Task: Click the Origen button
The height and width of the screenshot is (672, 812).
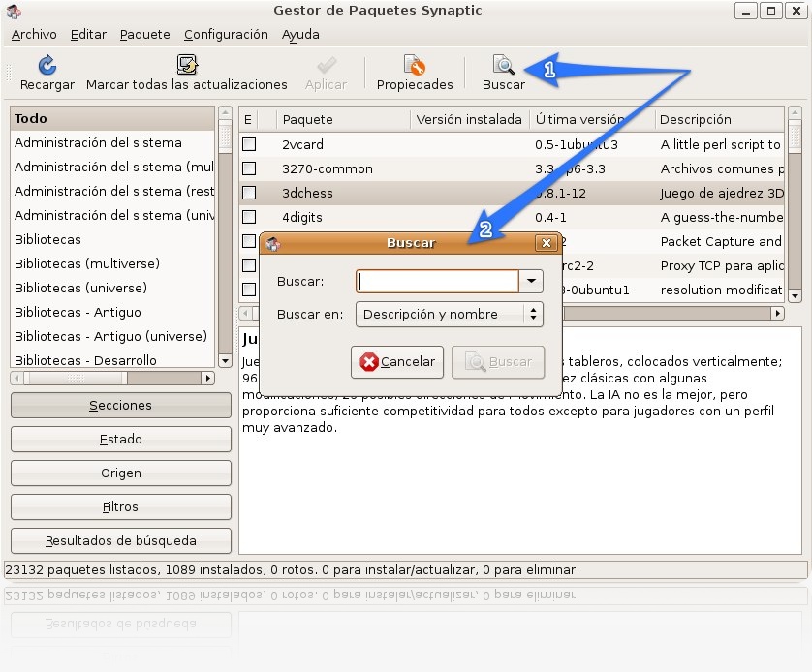Action: pyautogui.click(x=121, y=473)
